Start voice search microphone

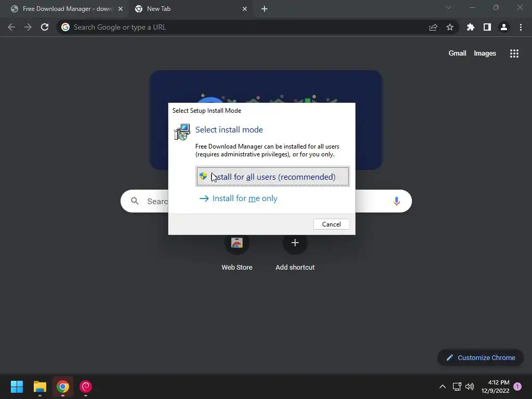pyautogui.click(x=396, y=201)
